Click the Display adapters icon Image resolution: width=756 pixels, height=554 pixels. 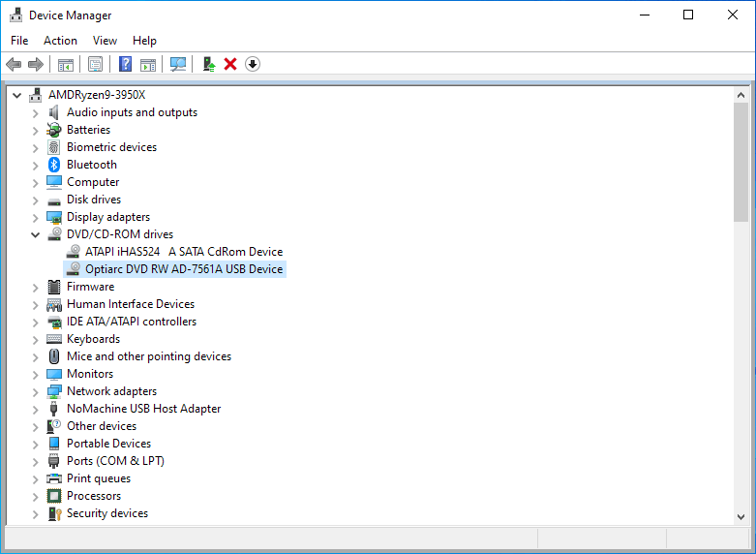click(54, 217)
